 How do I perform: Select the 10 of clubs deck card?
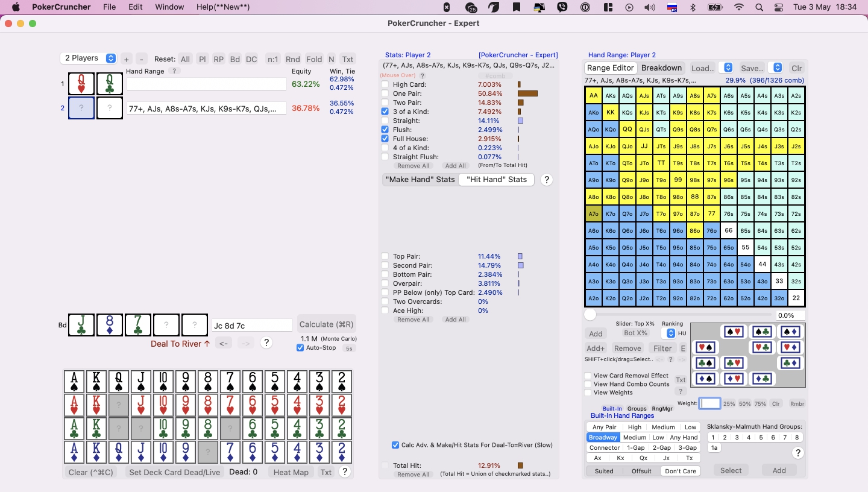tap(163, 429)
